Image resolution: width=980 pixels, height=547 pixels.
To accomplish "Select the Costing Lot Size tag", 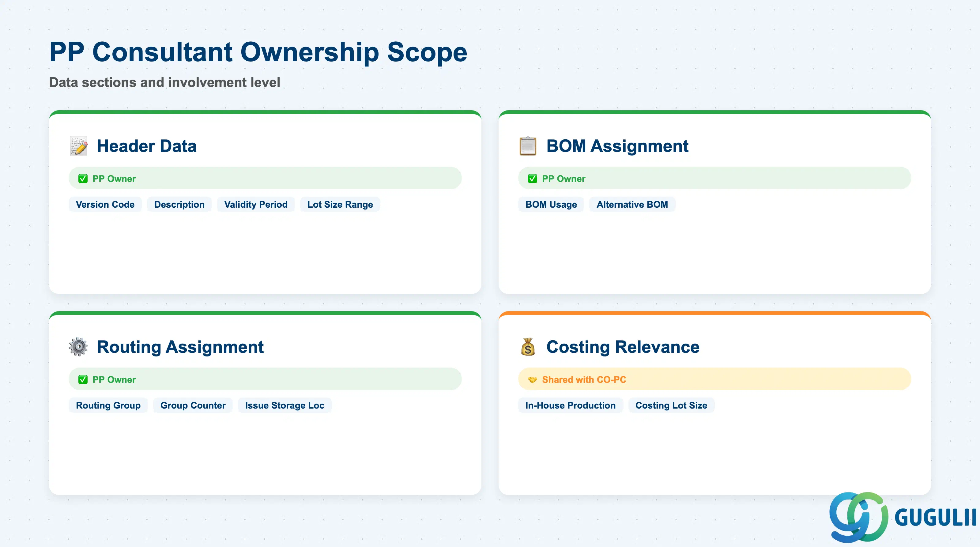I will coord(671,406).
